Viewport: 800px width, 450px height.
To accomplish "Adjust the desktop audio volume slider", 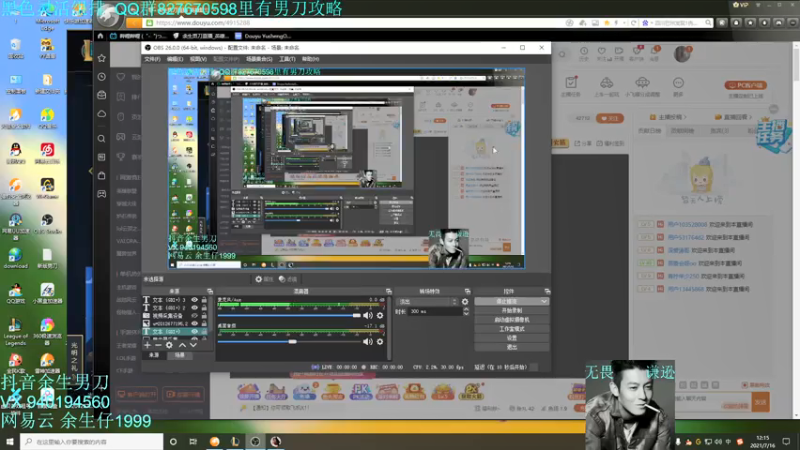I will click(290, 341).
